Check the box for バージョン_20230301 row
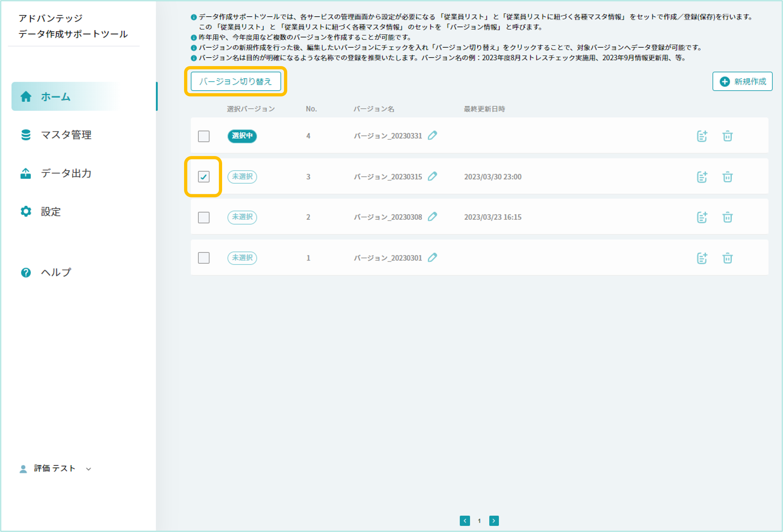Screen dimensions: 783x532 [x=204, y=258]
